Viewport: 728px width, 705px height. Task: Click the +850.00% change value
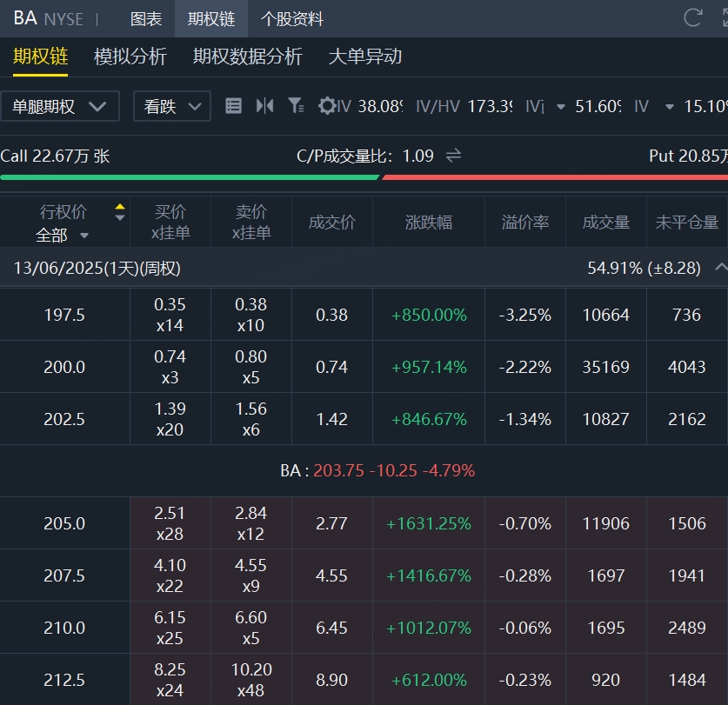[429, 315]
